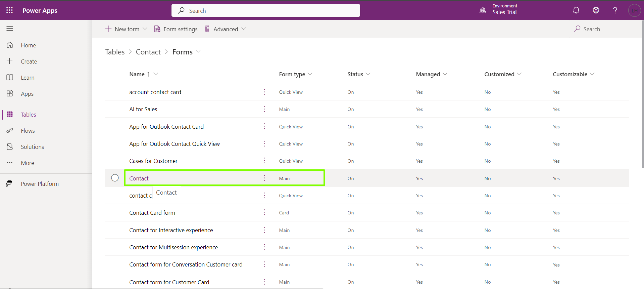Expand the New form dropdown
This screenshot has width=644, height=289.
[145, 29]
